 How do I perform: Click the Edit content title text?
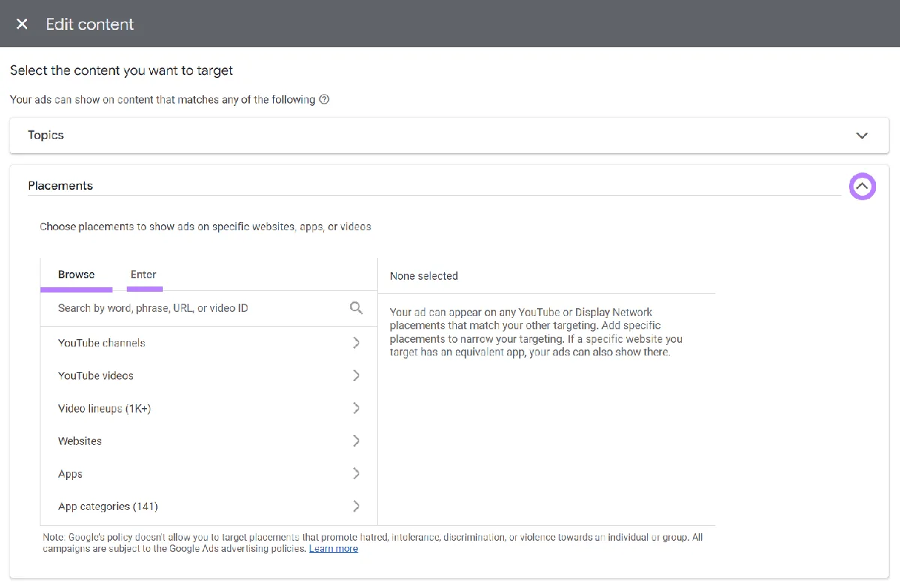point(90,24)
